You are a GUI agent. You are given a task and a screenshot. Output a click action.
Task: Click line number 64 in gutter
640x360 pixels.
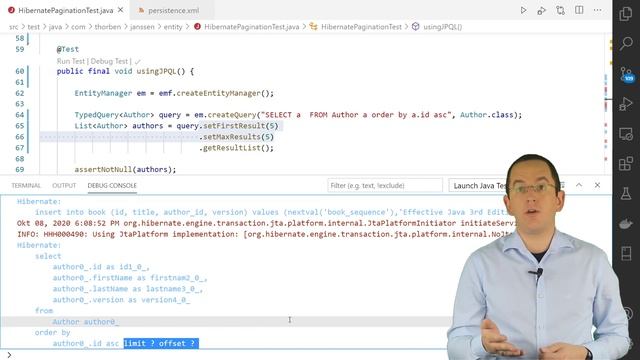click(20, 115)
